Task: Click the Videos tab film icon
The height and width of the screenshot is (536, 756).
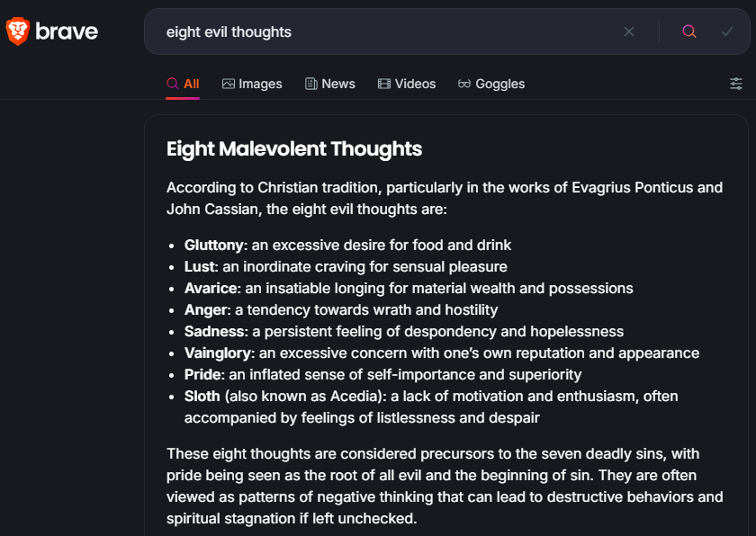Action: 383,84
